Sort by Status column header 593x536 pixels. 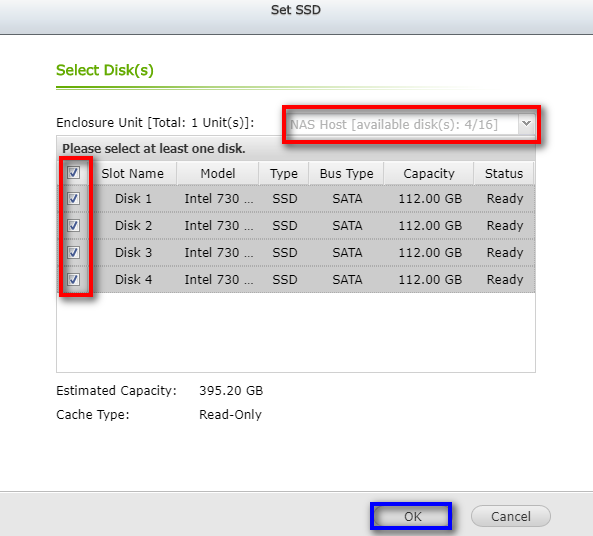click(504, 174)
